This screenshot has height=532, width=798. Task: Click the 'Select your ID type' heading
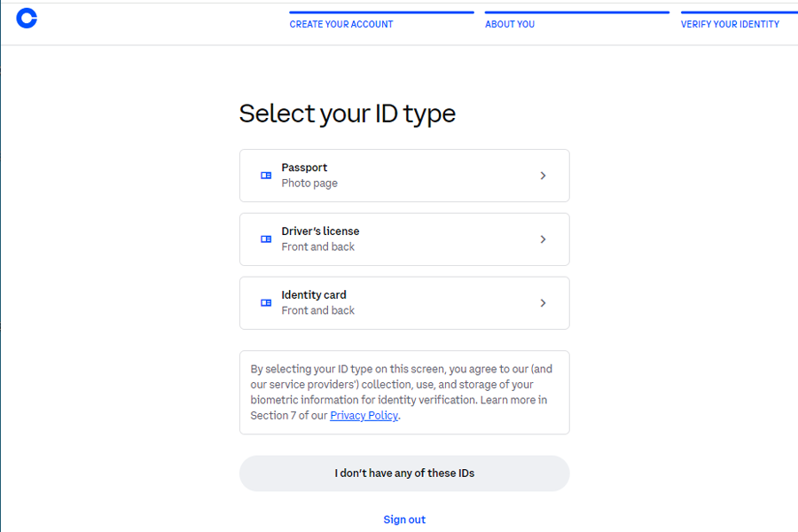click(348, 114)
